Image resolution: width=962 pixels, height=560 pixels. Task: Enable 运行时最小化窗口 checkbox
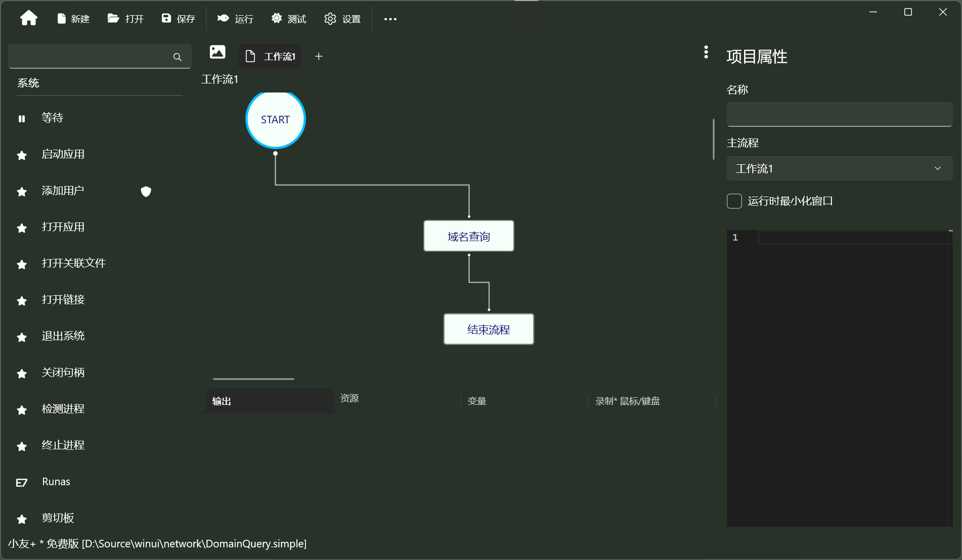tap(734, 201)
